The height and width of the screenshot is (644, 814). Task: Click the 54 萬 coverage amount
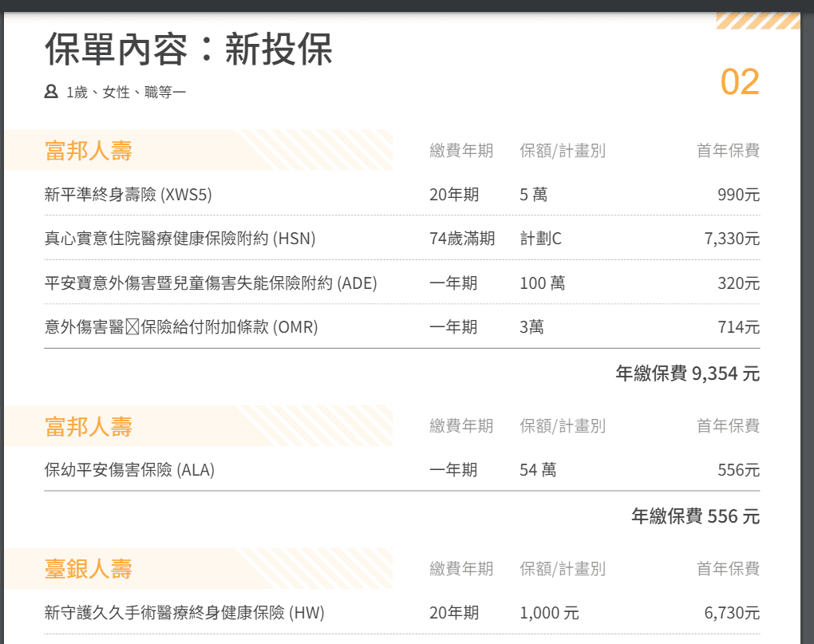coord(538,470)
